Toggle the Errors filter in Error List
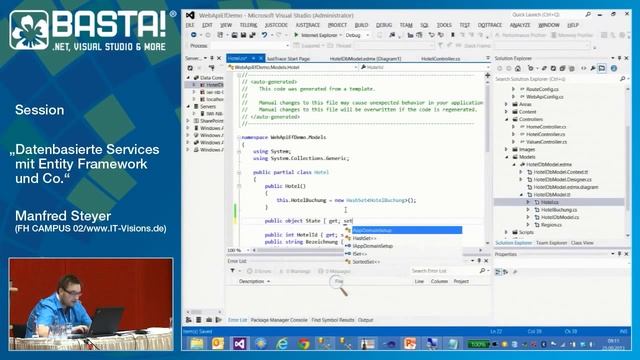The height and width of the screenshot is (360, 640). (259, 271)
